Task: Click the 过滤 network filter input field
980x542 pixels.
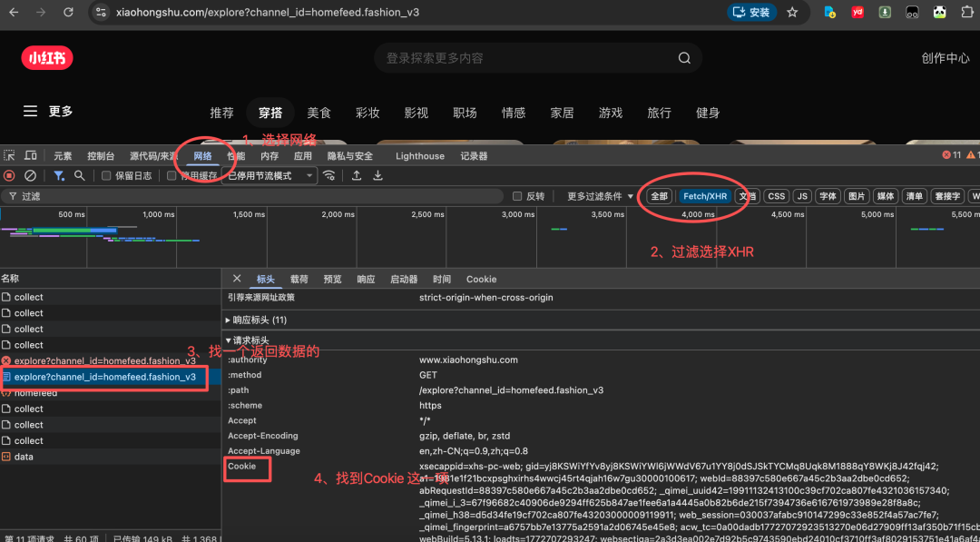Action: 252,196
